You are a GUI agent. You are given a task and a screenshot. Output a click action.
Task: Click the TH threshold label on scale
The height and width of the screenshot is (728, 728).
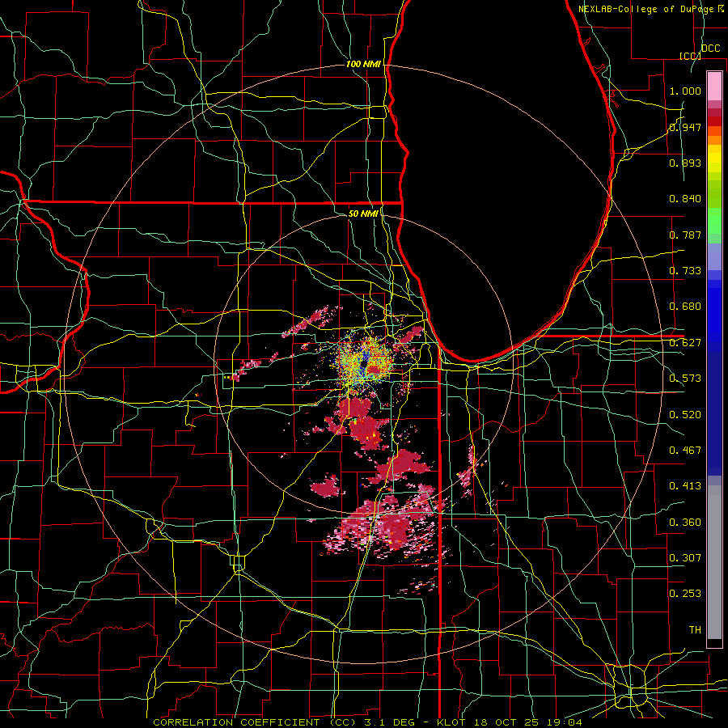pyautogui.click(x=695, y=630)
